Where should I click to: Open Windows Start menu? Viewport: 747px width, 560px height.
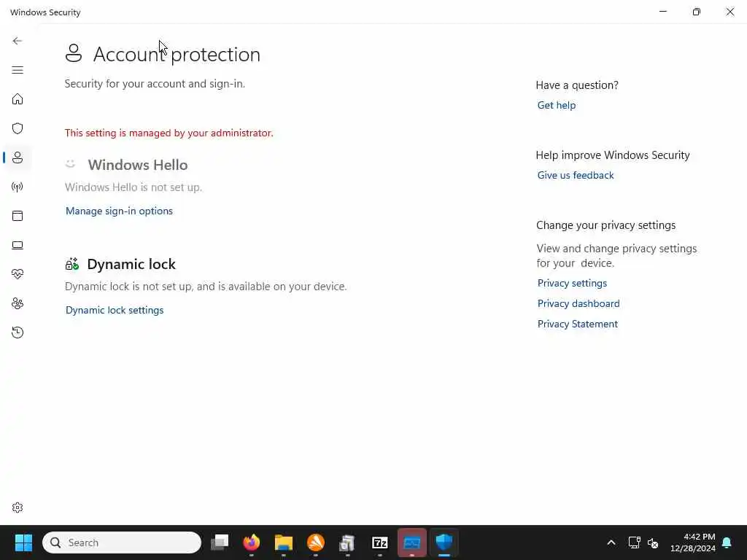pyautogui.click(x=23, y=542)
